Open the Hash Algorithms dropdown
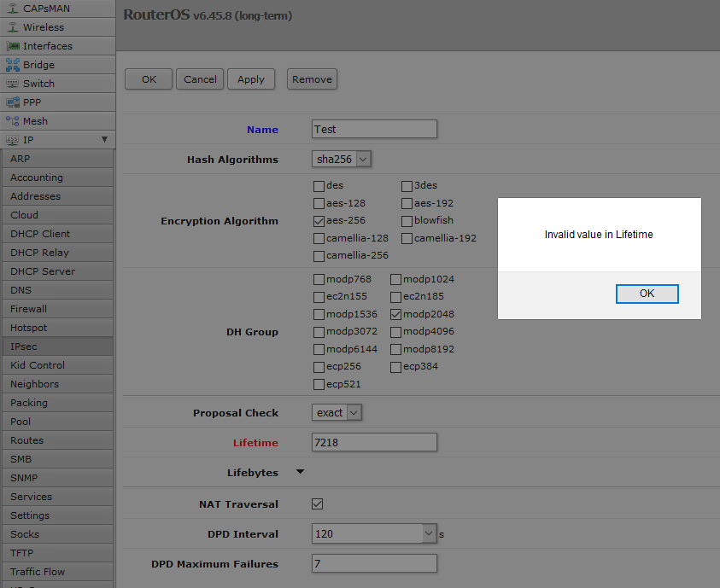The width and height of the screenshot is (720, 588). pos(341,159)
